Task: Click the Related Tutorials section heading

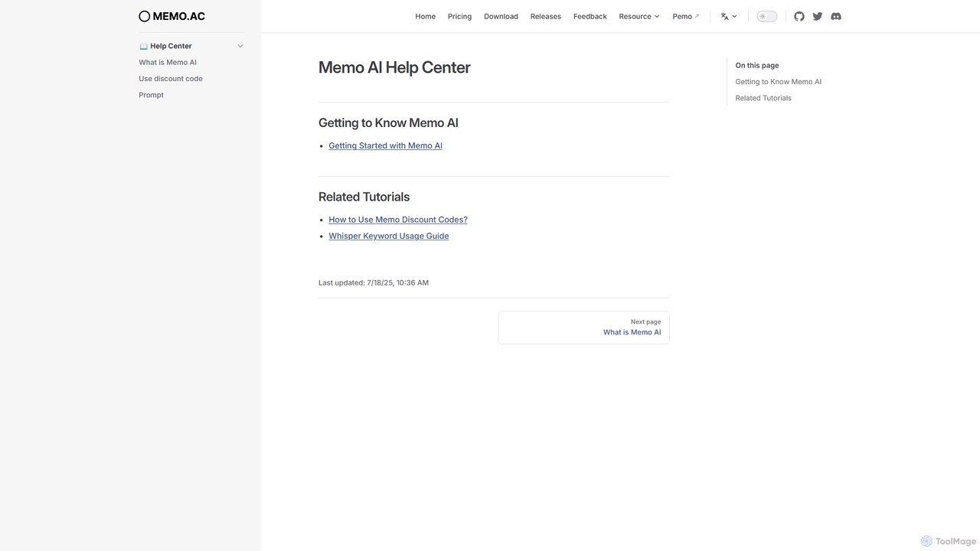Action: click(x=364, y=197)
